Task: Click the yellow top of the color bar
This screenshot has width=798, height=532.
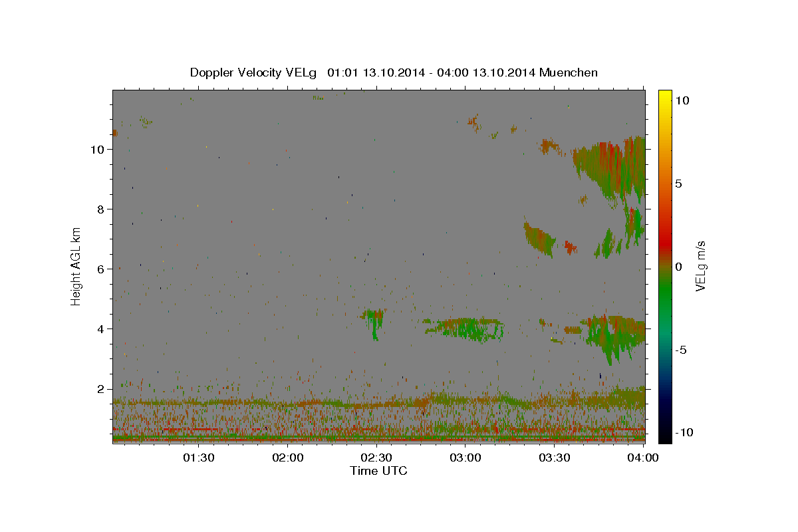Action: 664,94
